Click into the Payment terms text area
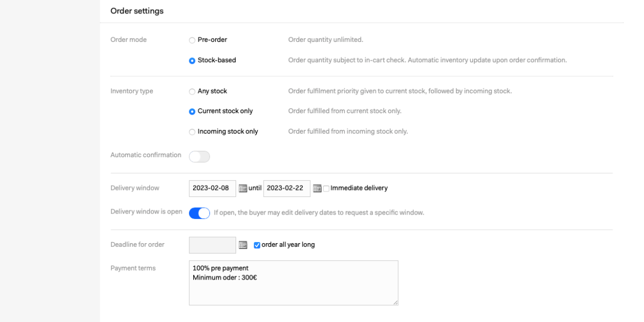The image size is (644, 322). click(294, 283)
